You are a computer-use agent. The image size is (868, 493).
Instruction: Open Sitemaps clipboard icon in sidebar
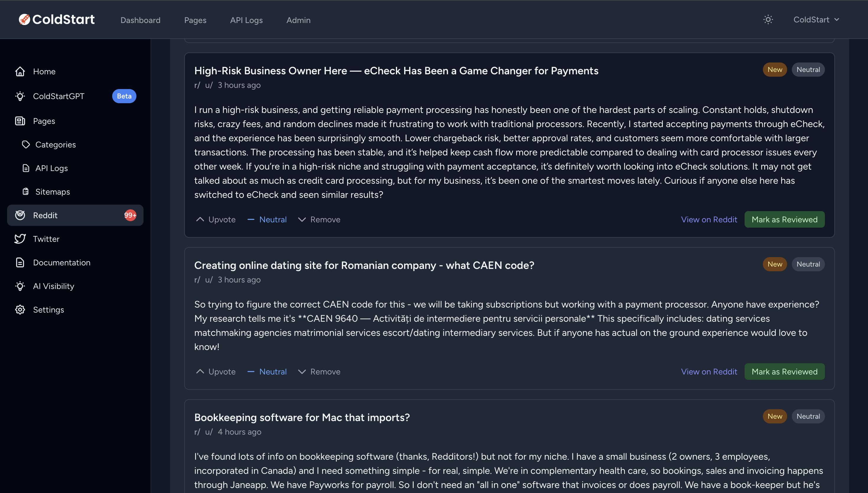26,192
